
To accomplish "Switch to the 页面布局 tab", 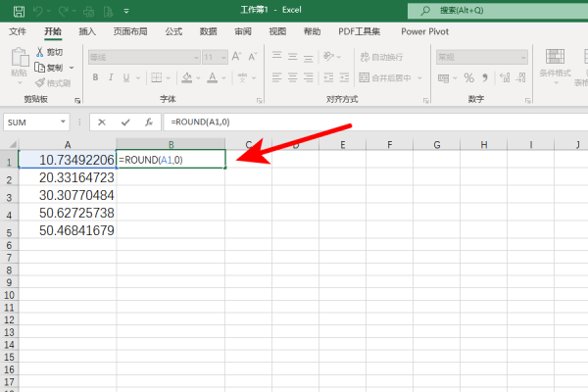I will click(x=130, y=31).
